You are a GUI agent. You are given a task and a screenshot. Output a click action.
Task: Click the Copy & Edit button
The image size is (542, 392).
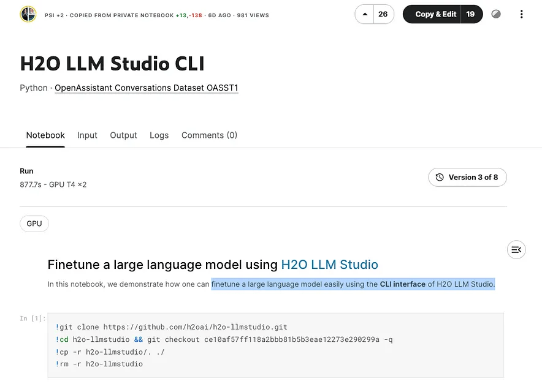pos(435,13)
